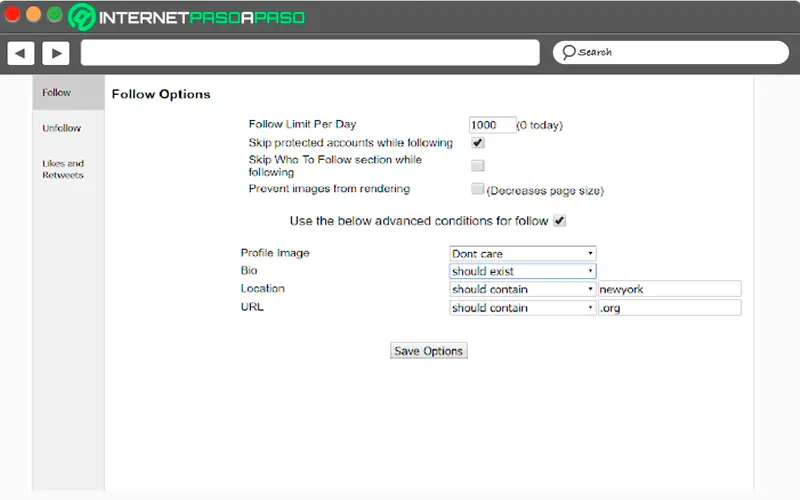Open the Likes and Retweets tab
Viewport: 800px width, 500px height.
63,169
